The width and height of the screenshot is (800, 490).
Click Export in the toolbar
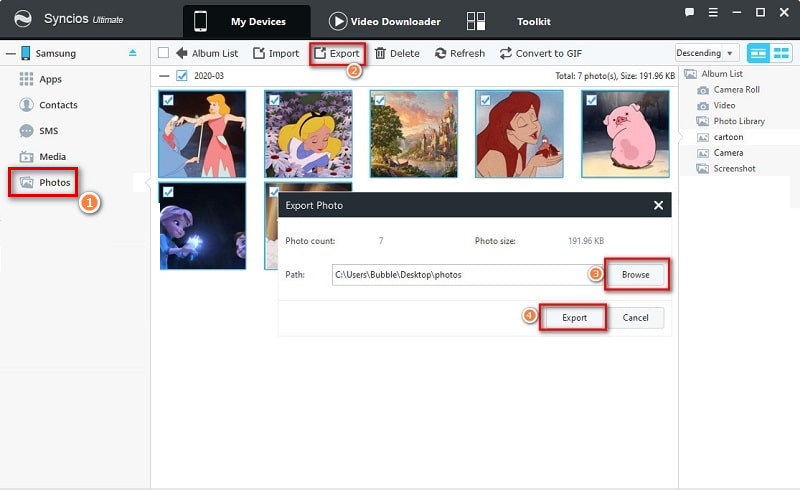pyautogui.click(x=337, y=53)
